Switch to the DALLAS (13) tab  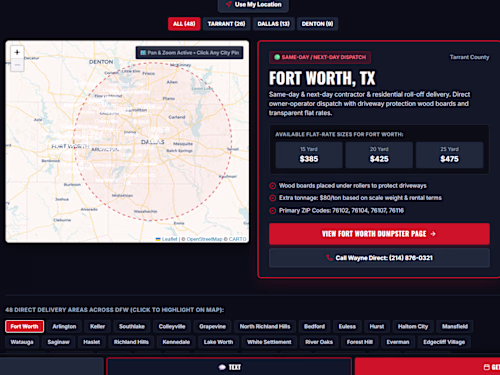coord(273,24)
